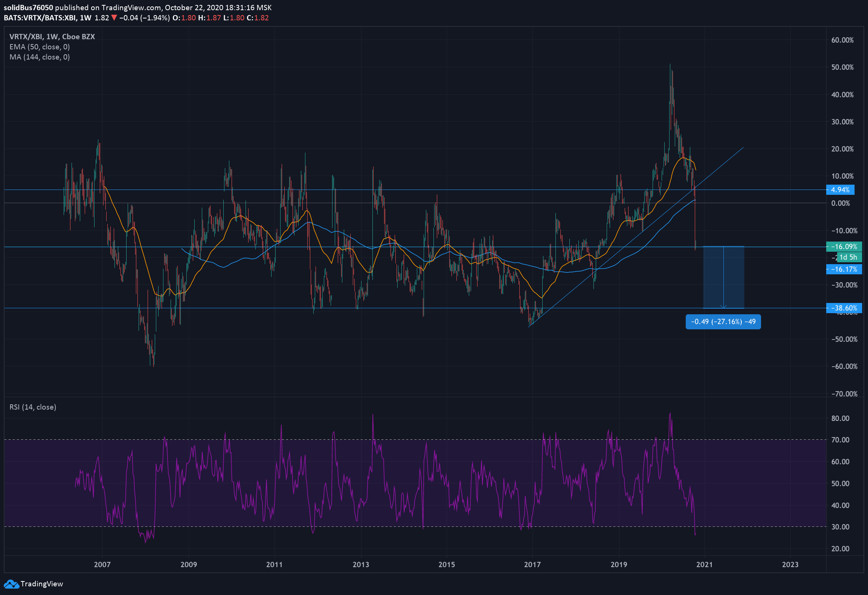Click the 2011 year label on time axis
868x595 pixels.
(274, 564)
